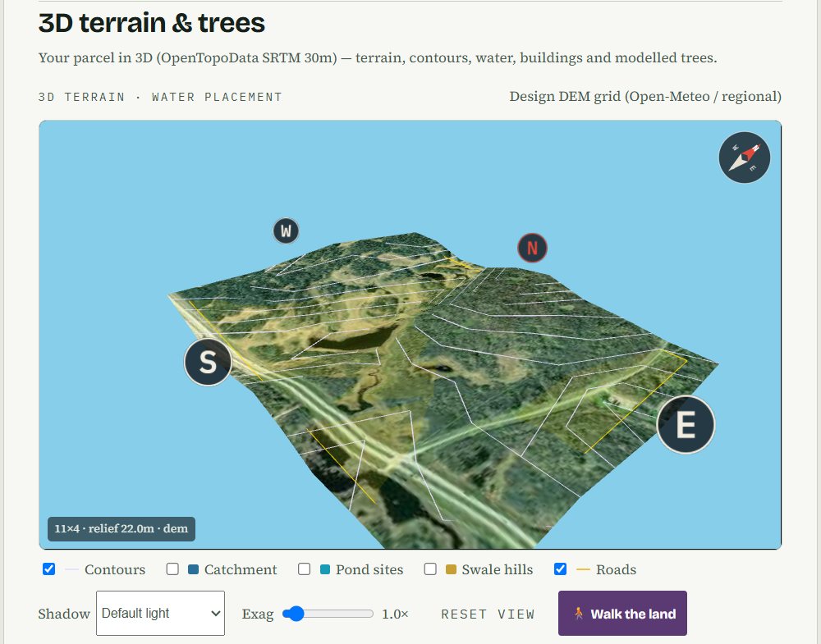
Task: Click the Swale hills gold color swatch
Action: [x=451, y=569]
